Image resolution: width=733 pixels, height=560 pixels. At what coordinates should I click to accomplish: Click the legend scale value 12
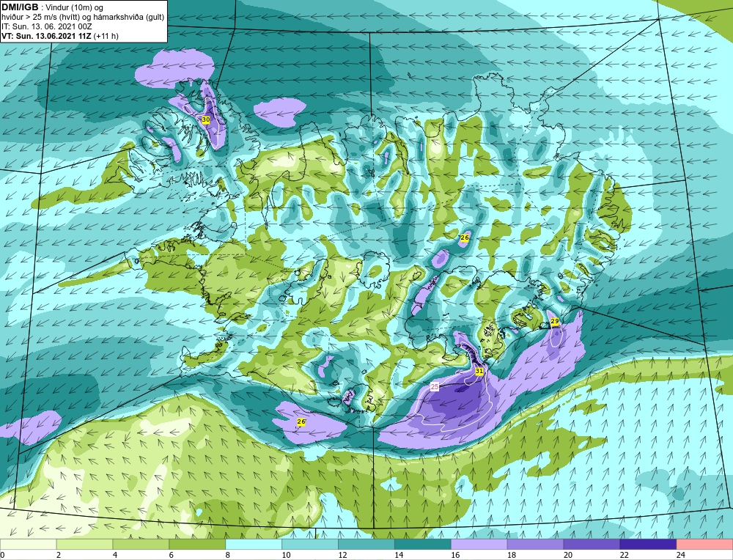coord(342,555)
